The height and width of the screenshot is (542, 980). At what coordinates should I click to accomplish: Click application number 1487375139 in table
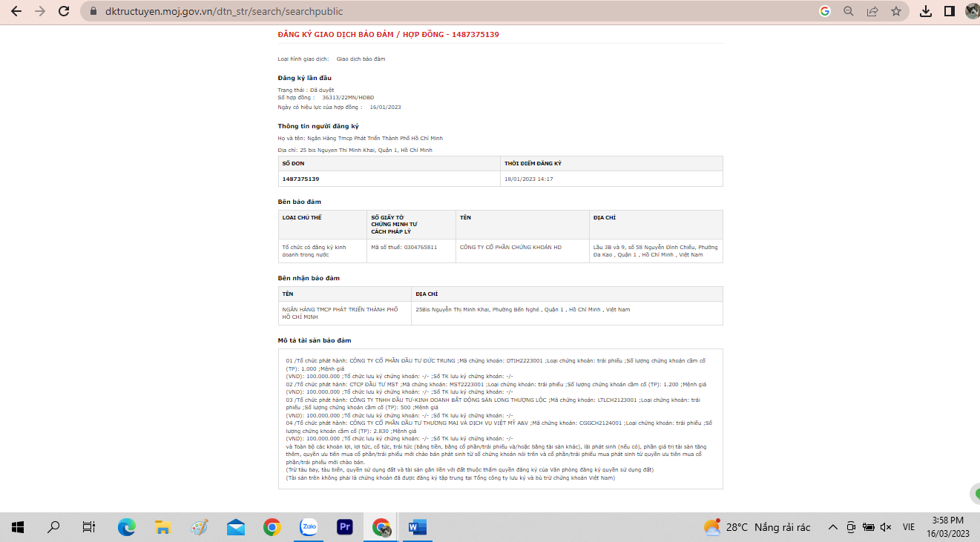pyautogui.click(x=300, y=179)
